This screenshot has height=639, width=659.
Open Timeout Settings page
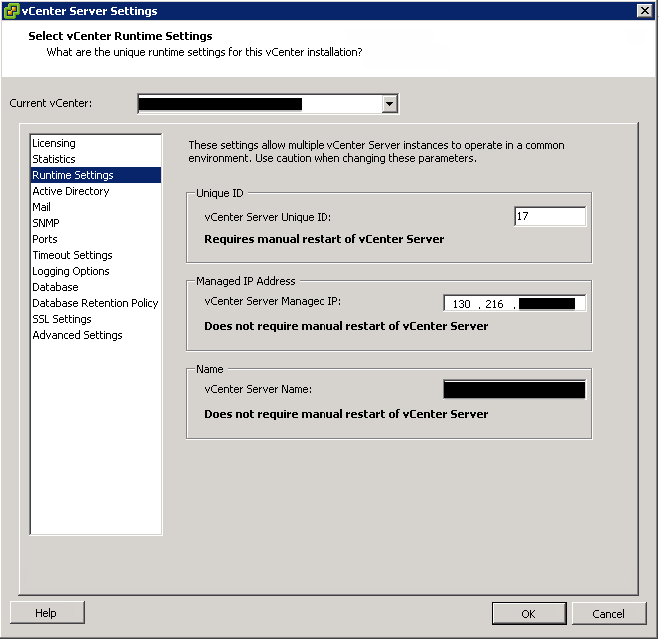(72, 255)
